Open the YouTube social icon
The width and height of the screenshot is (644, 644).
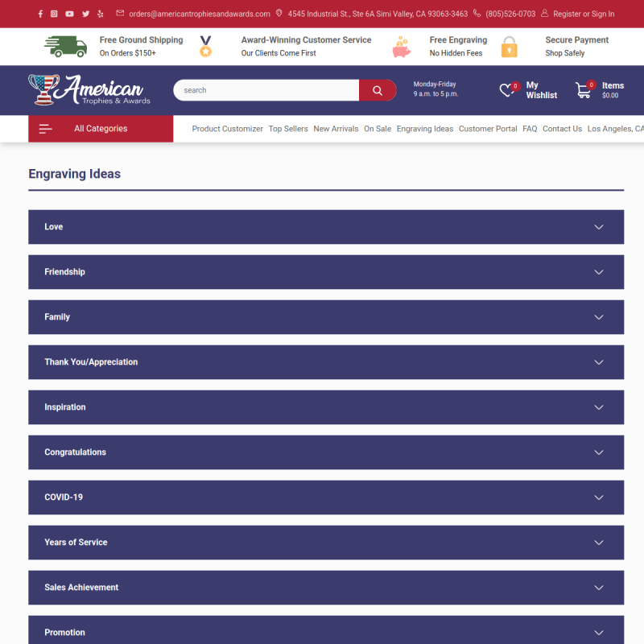(69, 14)
